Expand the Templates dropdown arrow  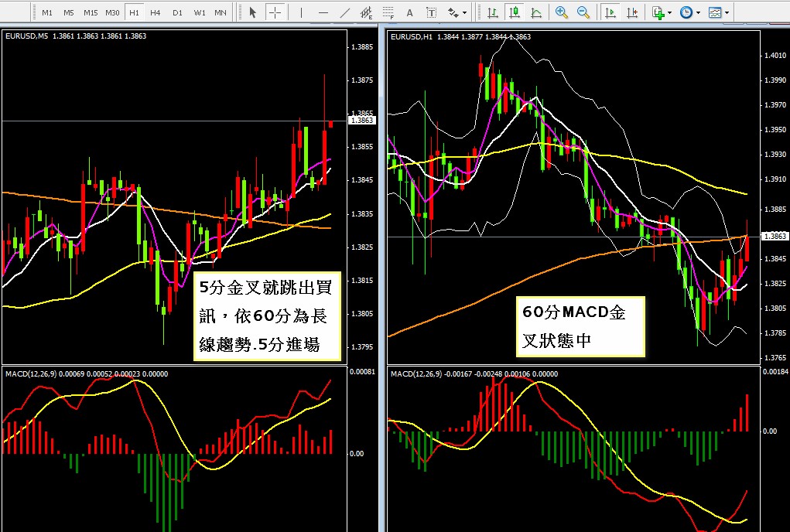click(727, 12)
